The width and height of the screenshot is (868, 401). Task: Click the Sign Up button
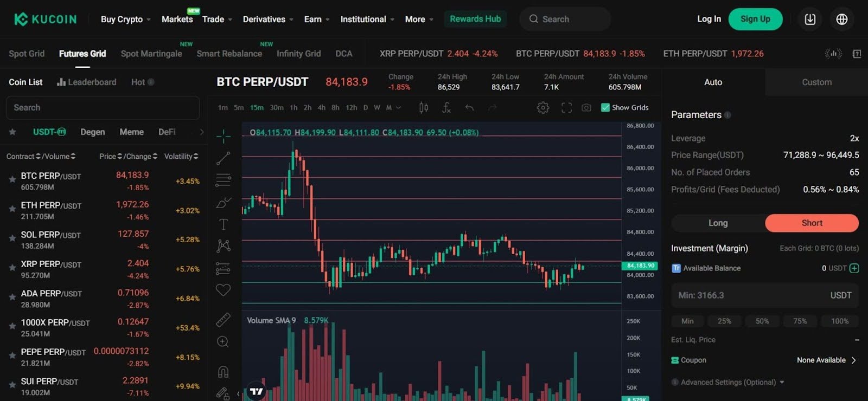tap(756, 19)
